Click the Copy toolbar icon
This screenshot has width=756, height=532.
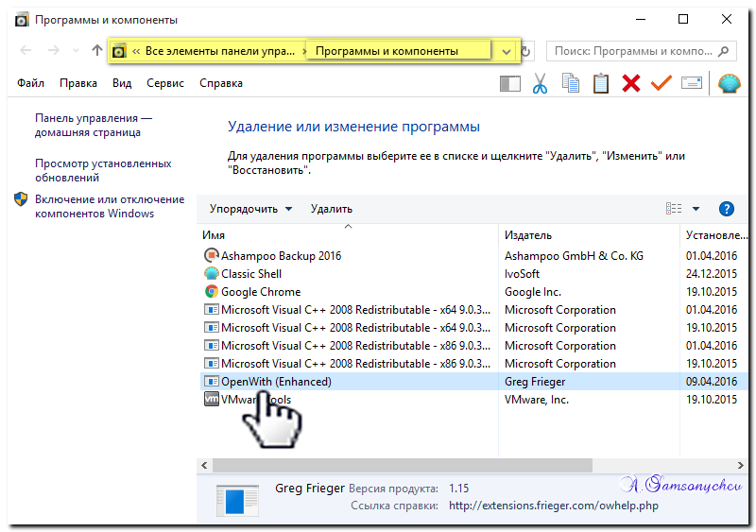point(571,83)
